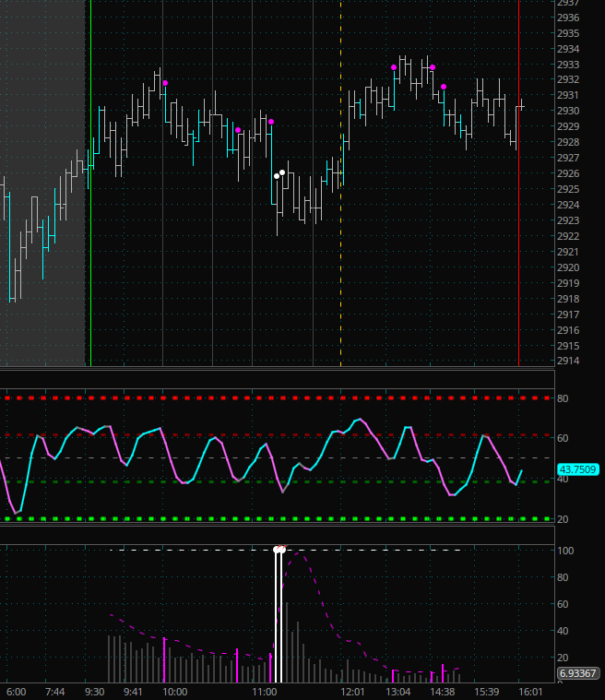Click the white circle atop the volume spike

(x=279, y=550)
